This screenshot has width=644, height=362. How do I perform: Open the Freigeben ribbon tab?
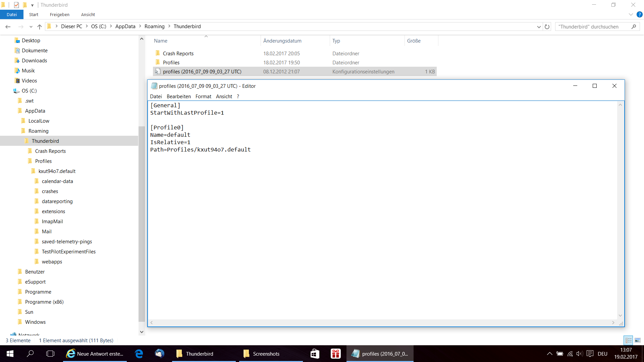coord(59,14)
